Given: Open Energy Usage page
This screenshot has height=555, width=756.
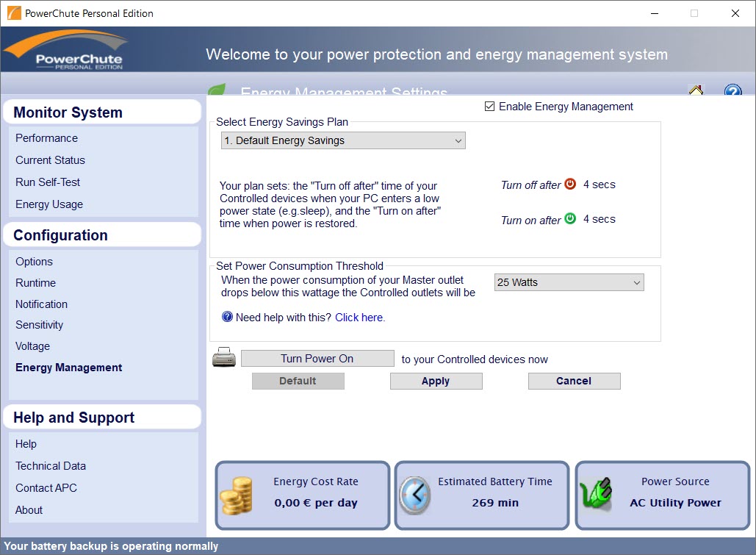Looking at the screenshot, I should coord(49,204).
